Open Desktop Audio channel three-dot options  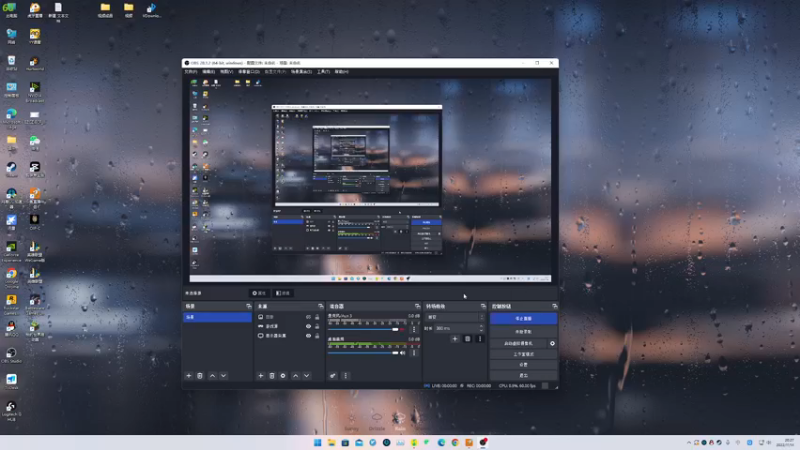tap(414, 353)
